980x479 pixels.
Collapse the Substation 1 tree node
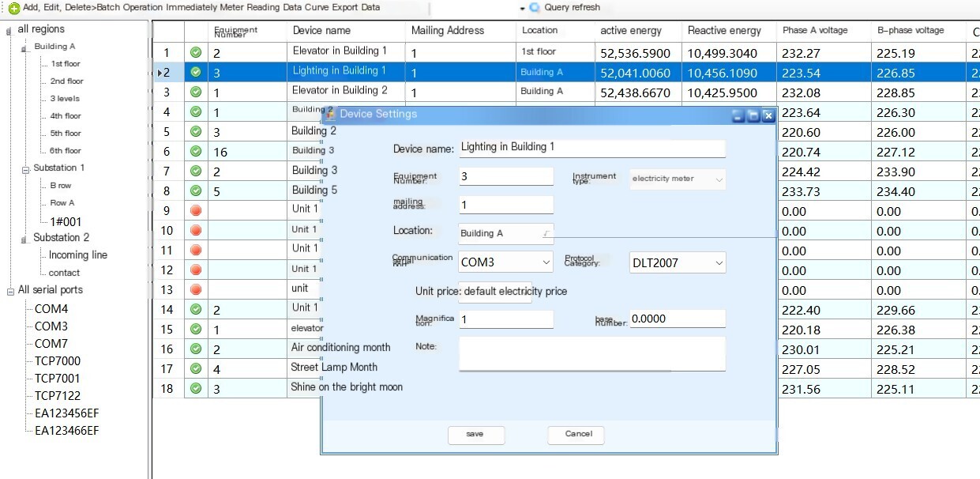pyautogui.click(x=24, y=169)
